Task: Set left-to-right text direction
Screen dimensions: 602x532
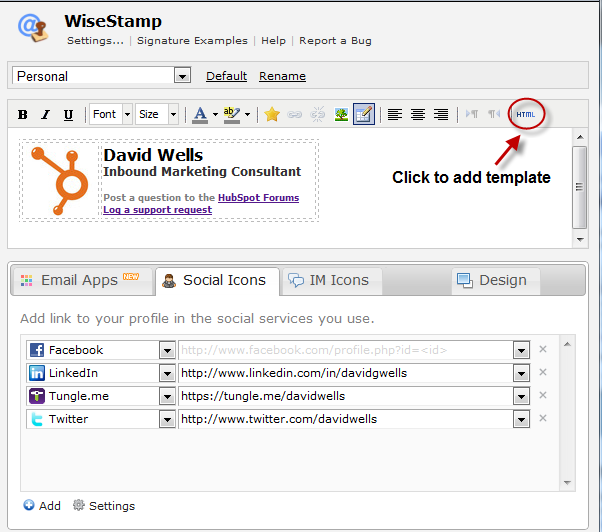Action: pyautogui.click(x=472, y=114)
